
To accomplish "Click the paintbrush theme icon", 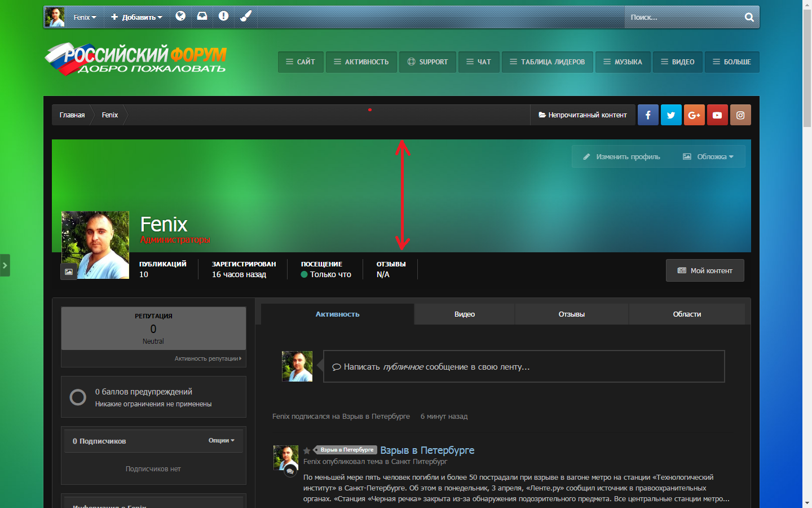I will pos(245,16).
